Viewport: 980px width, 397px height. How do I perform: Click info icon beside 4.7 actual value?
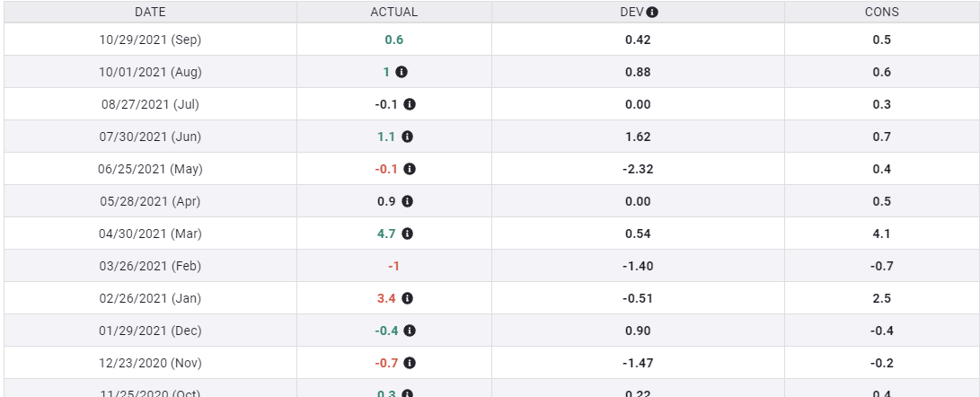click(407, 234)
